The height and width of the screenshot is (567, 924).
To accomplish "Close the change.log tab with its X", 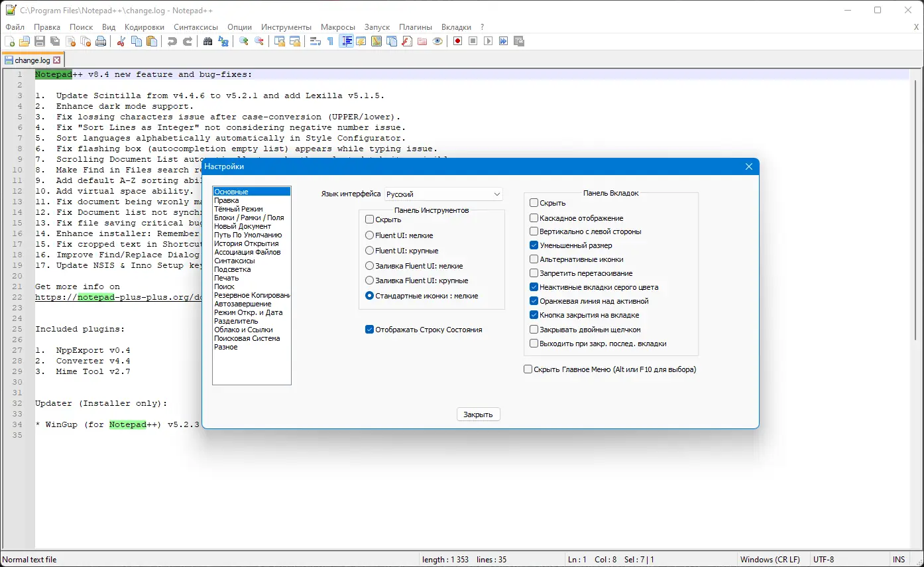I will pos(57,60).
